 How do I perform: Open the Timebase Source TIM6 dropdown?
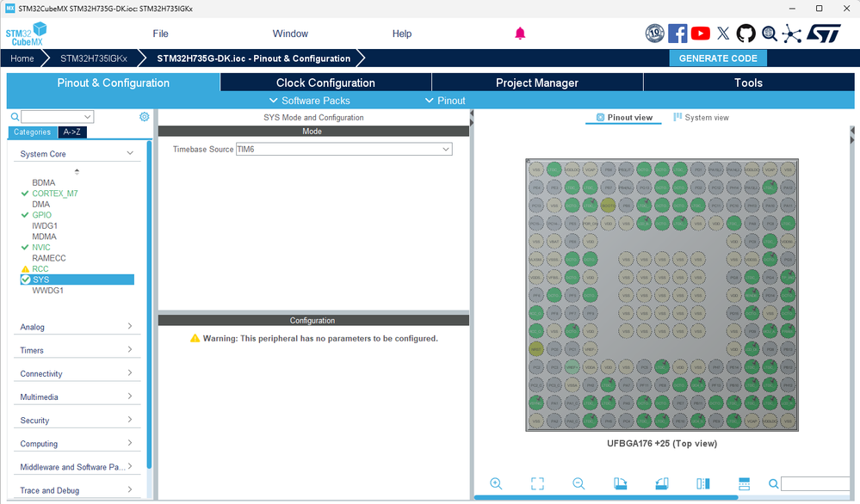point(343,149)
